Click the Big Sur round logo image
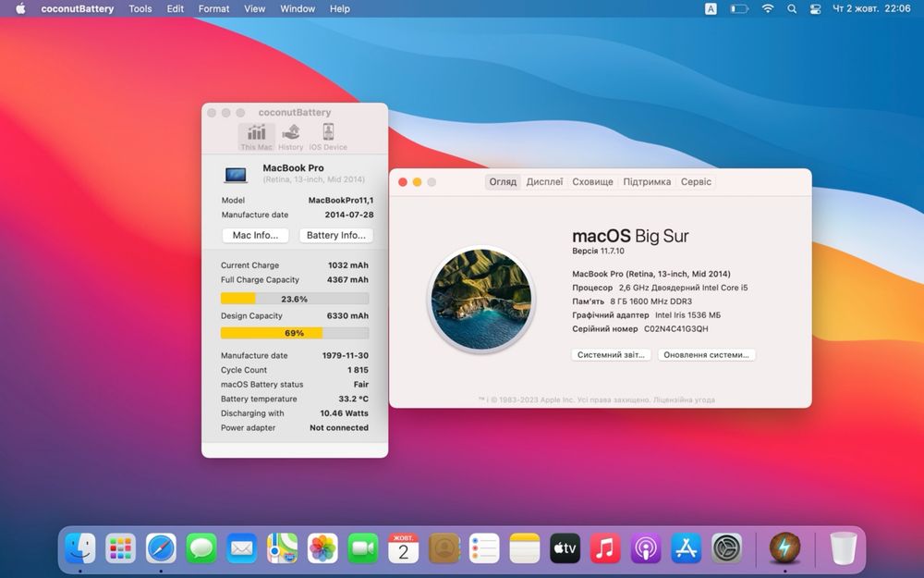 pyautogui.click(x=481, y=299)
